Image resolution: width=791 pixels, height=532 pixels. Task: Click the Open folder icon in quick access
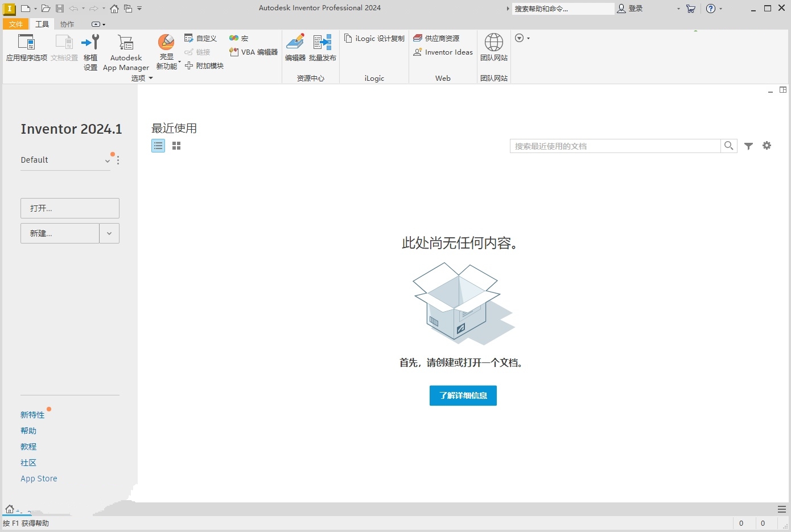[46, 9]
